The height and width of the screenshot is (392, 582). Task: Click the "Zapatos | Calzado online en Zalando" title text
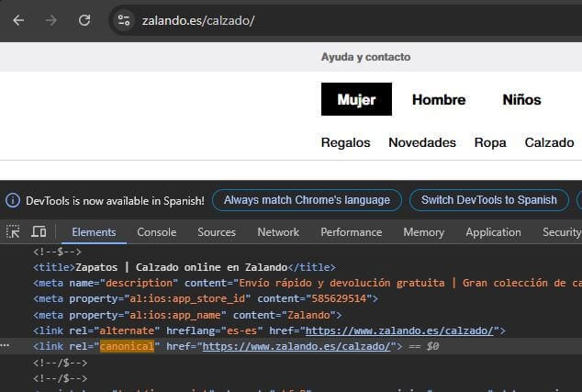click(x=181, y=267)
